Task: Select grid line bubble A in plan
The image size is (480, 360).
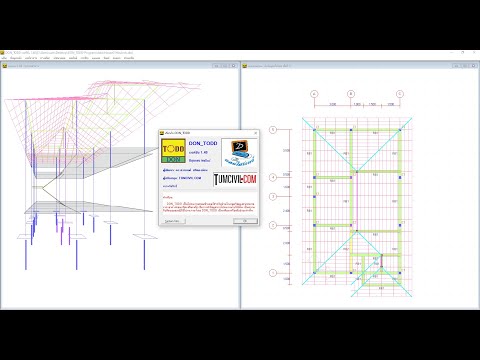Action: (314, 94)
